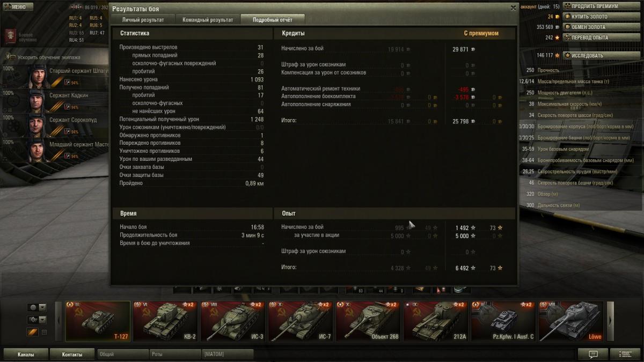The height and width of the screenshot is (362, 644).
Task: Select 212A tank in carousel
Action: 436,321
